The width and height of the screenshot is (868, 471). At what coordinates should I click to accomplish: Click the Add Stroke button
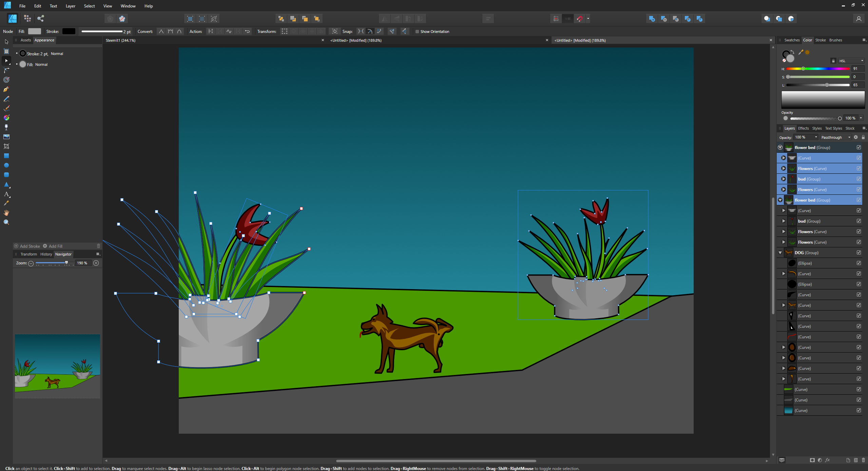(x=27, y=246)
